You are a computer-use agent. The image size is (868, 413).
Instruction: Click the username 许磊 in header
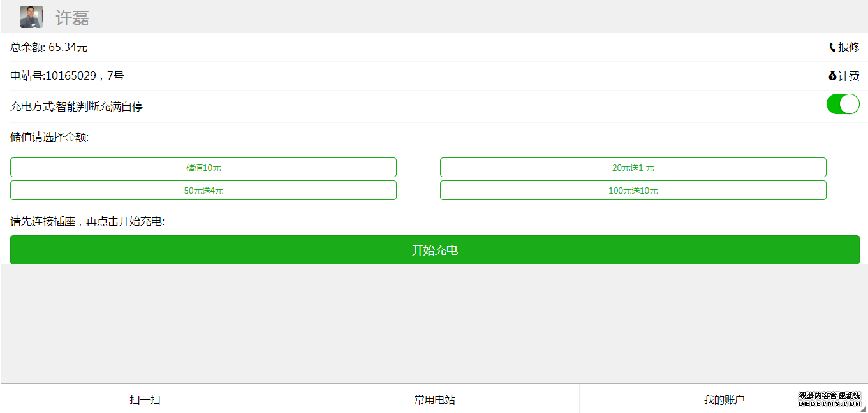tap(72, 18)
